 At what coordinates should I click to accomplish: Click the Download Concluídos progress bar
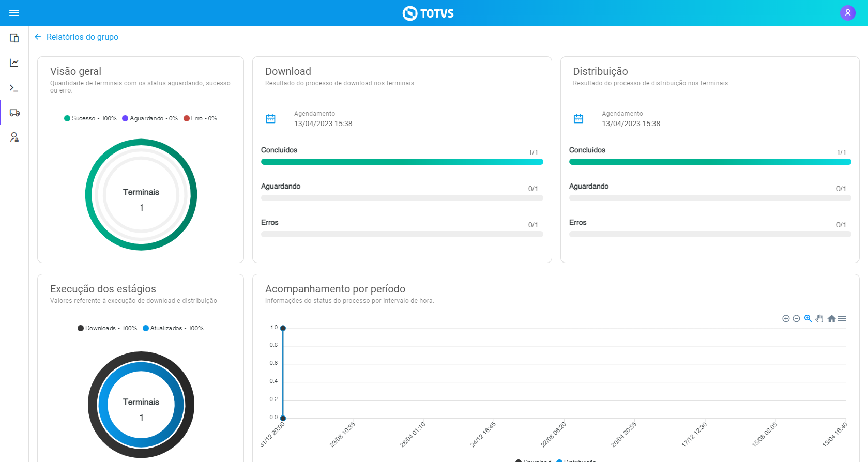coord(402,162)
